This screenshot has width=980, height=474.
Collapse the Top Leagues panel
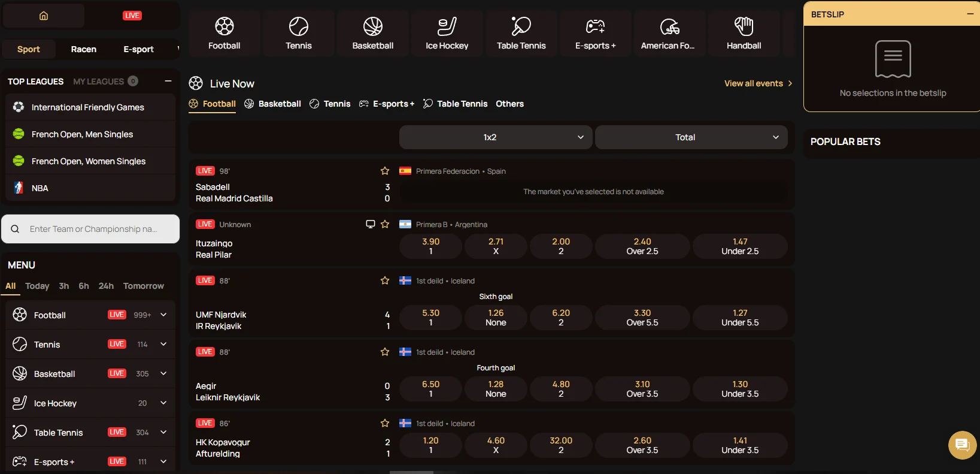168,81
